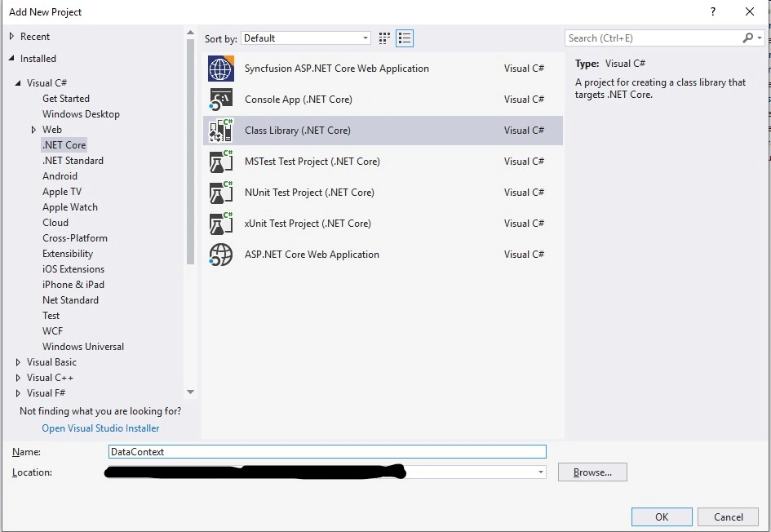Image resolution: width=771 pixels, height=532 pixels.
Task: Click the search magnifier icon
Action: (x=748, y=38)
